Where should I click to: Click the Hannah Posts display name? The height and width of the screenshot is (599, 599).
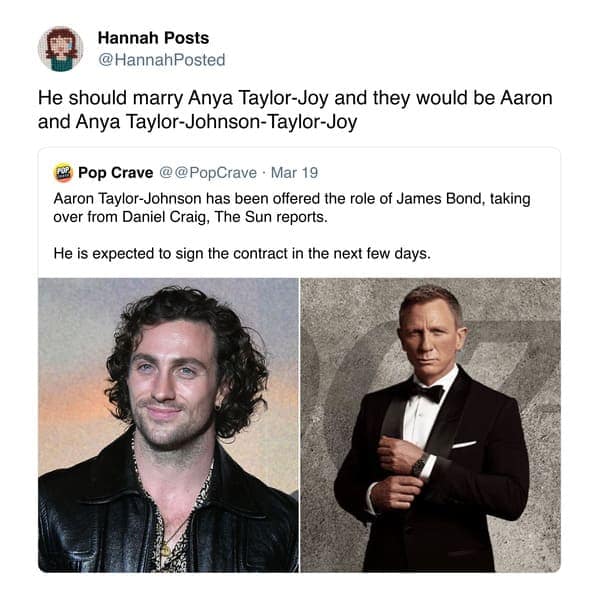153,38
